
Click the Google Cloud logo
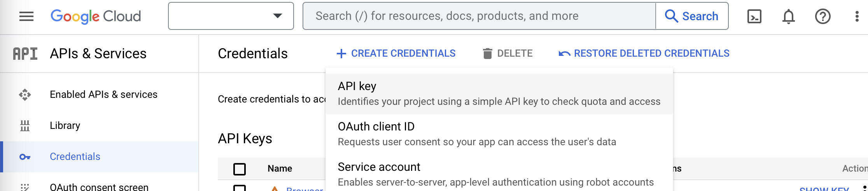point(96,16)
